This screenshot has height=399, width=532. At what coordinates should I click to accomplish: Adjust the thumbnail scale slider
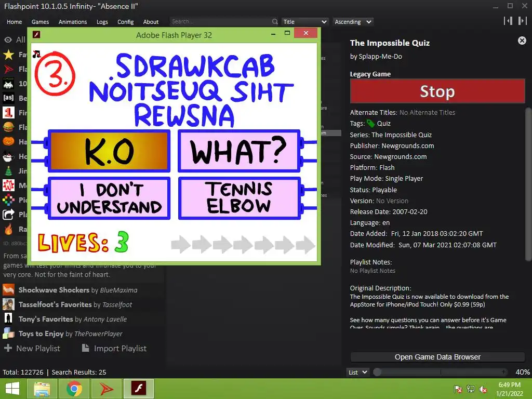[x=441, y=372]
